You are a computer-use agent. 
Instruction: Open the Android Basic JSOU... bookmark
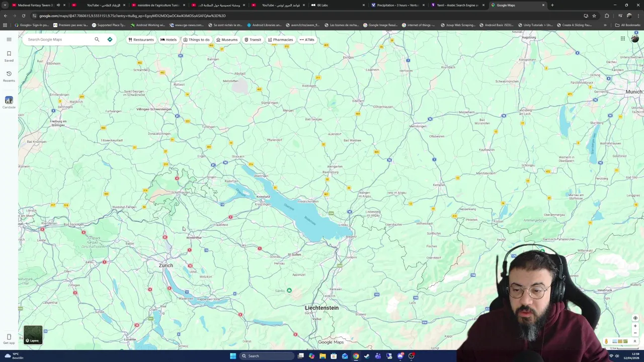coord(496,25)
